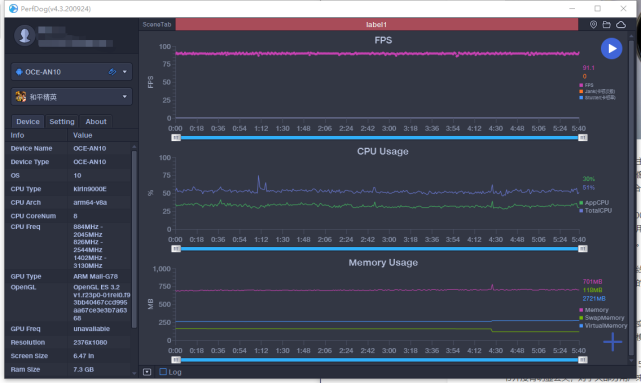The image size is (641, 383).
Task: Select the Ram Size value 7.3 GB
Action: pyautogui.click(x=83, y=370)
